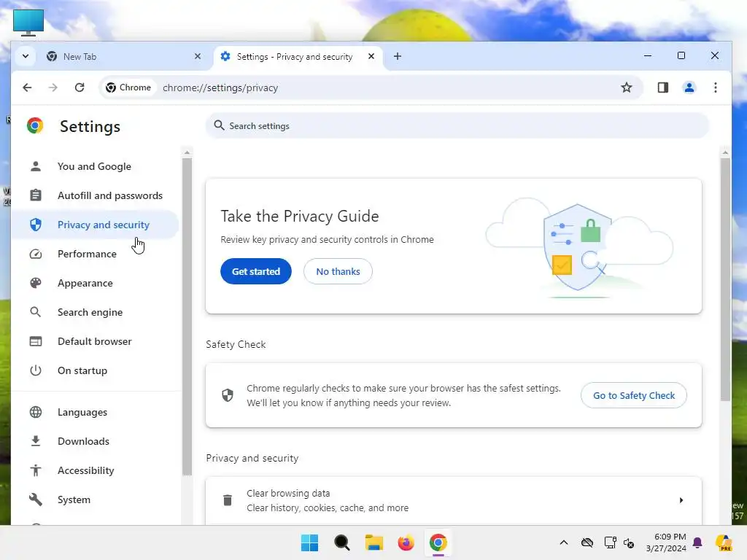Screen dimensions: 747x560
Task: Open the side panel icon
Action: pyautogui.click(x=662, y=87)
